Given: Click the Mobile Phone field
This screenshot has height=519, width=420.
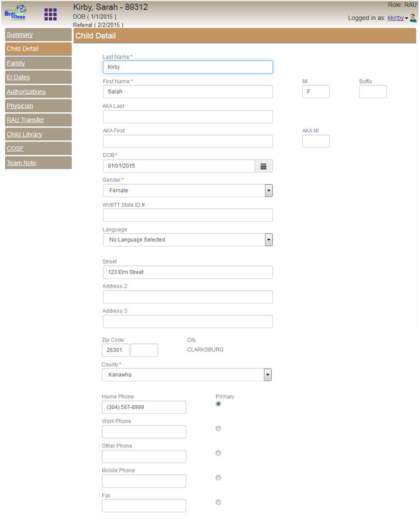Looking at the screenshot, I should [144, 481].
